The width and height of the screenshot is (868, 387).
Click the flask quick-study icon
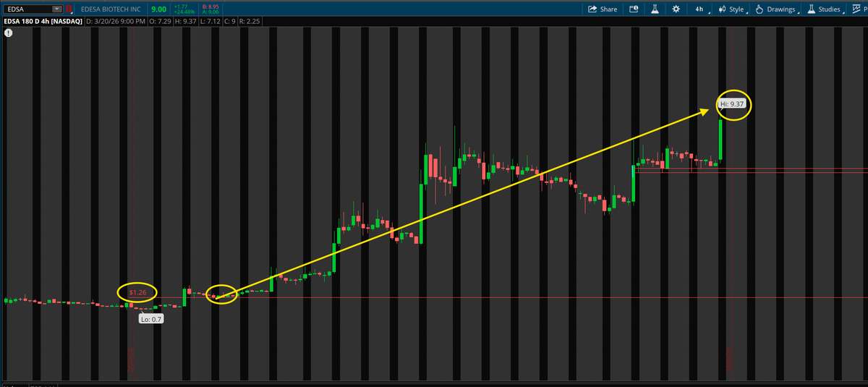654,9
